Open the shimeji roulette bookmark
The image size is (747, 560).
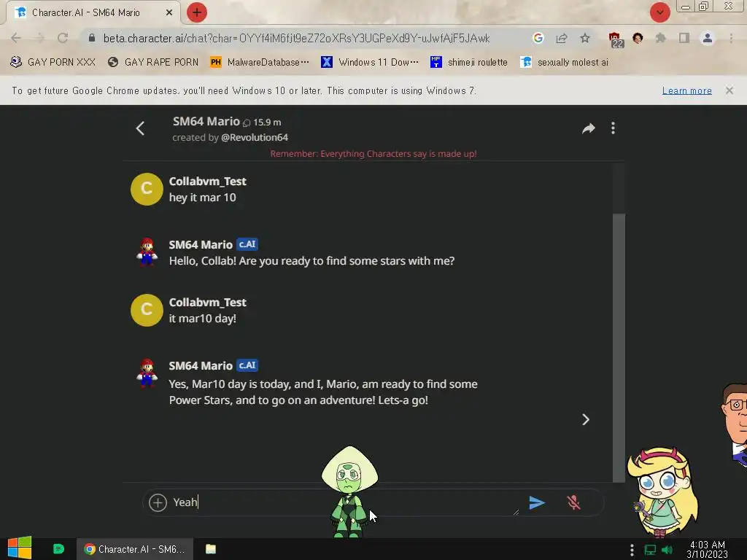point(469,62)
